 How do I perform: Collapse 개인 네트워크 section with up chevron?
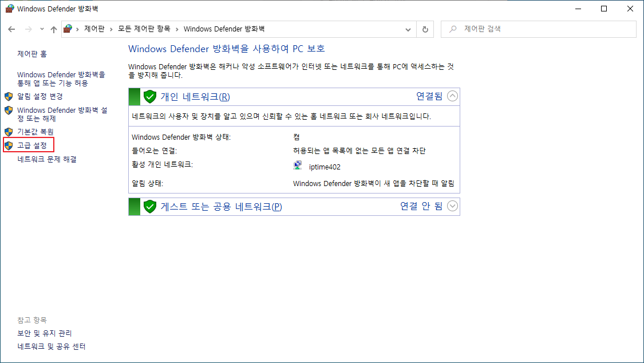(x=452, y=96)
